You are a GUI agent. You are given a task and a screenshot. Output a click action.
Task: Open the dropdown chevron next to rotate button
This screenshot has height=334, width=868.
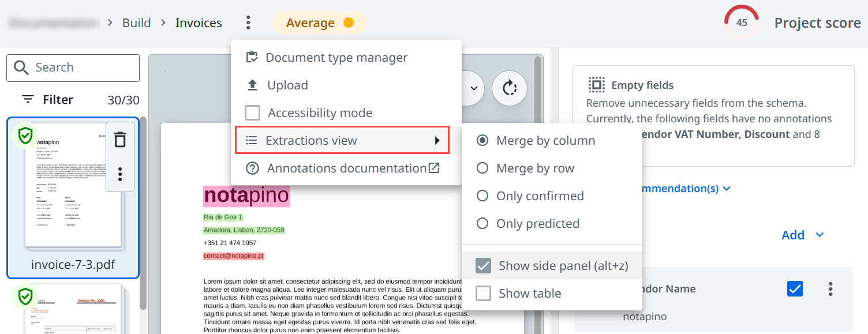click(473, 88)
